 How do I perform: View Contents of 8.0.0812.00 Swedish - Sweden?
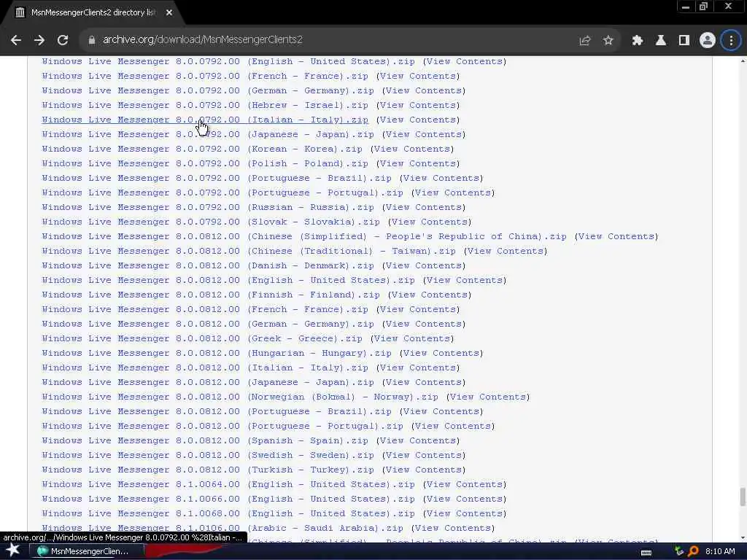[x=424, y=455]
